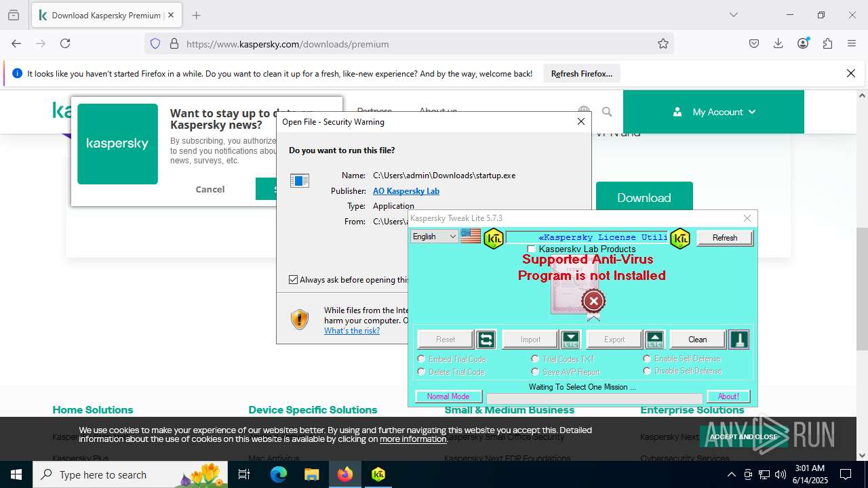This screenshot has height=488, width=868.
Task: Open the English language dropdown
Action: (x=435, y=236)
